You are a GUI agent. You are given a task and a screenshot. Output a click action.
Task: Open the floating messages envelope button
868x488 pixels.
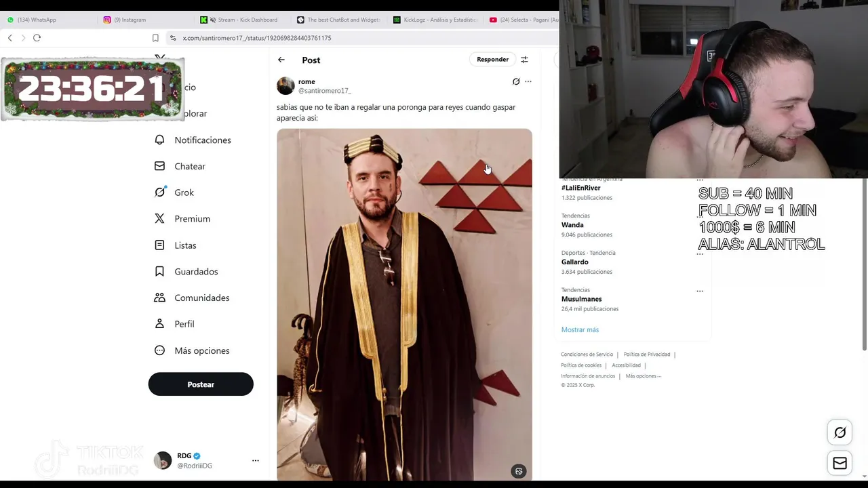[x=840, y=463]
